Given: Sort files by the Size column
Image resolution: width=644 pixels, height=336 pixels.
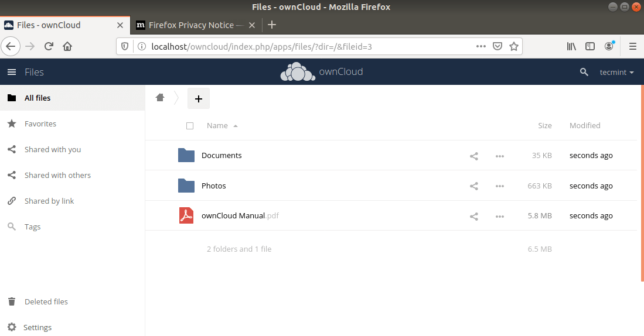Looking at the screenshot, I should click(544, 125).
